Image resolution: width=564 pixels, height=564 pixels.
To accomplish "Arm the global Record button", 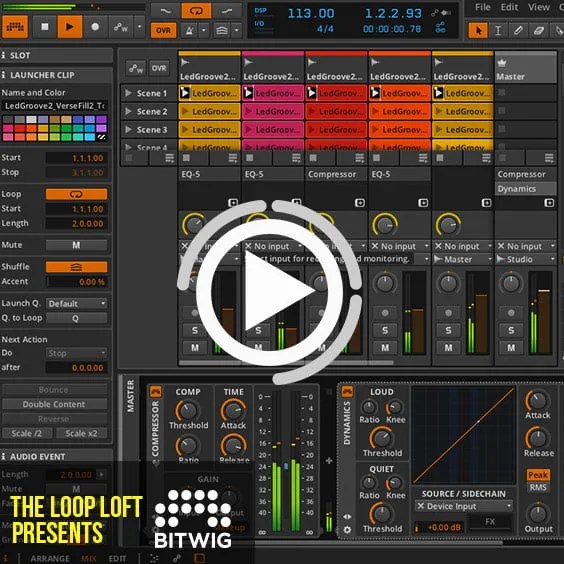I will click(x=95, y=27).
